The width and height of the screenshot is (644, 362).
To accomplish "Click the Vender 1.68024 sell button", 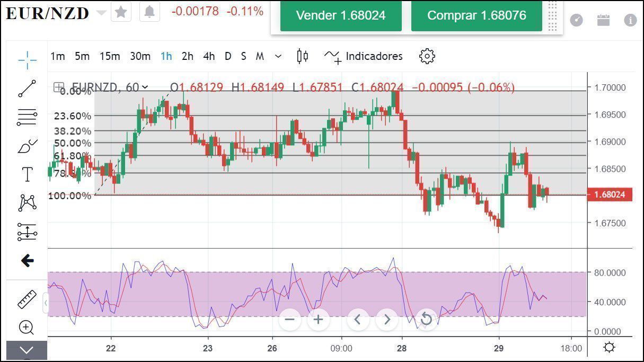I will [340, 16].
